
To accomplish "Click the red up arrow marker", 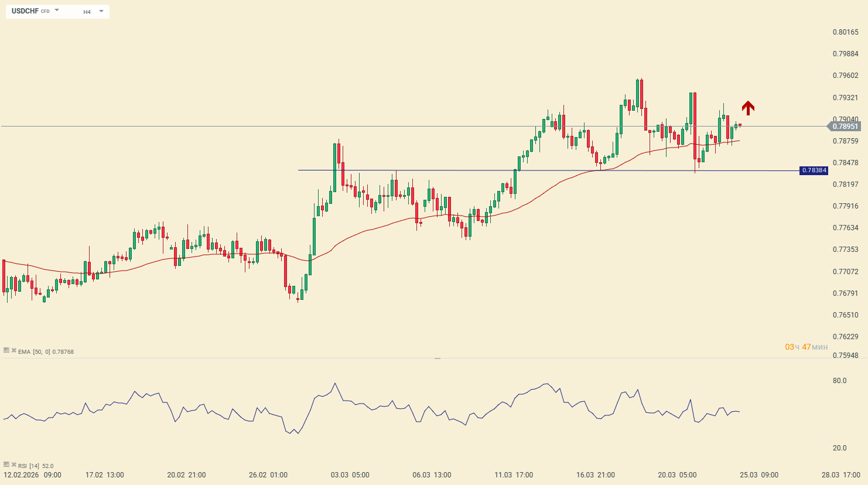I will tap(748, 108).
